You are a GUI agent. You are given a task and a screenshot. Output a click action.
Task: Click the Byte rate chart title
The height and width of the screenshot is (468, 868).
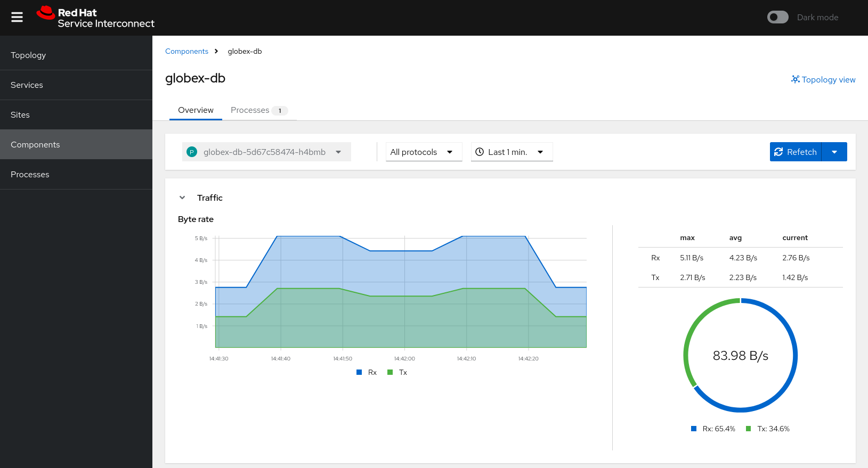pos(196,219)
